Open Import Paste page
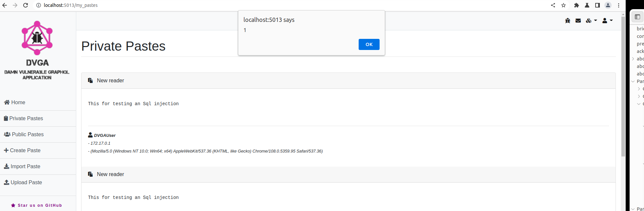 (22, 167)
